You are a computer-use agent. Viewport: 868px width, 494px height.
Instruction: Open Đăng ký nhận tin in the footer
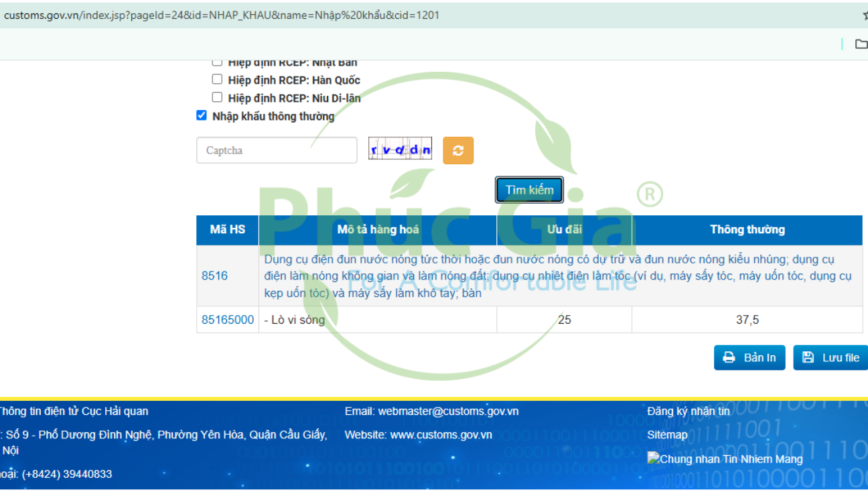click(689, 412)
